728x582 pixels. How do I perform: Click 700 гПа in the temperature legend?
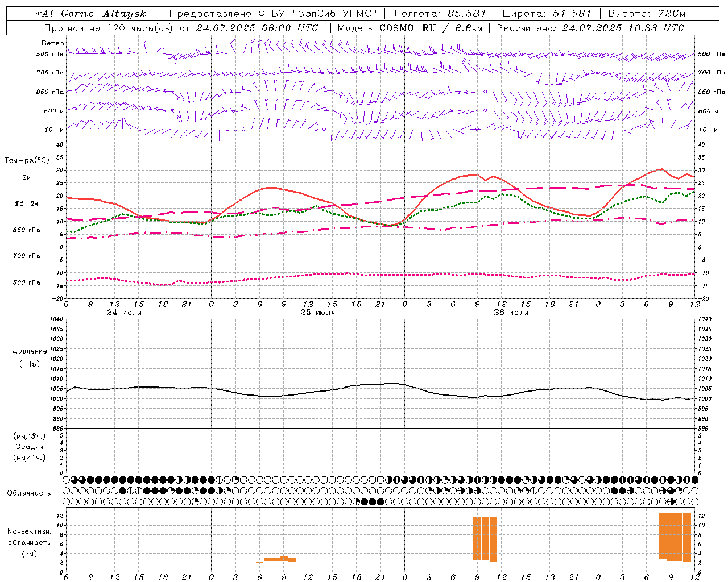click(x=27, y=256)
